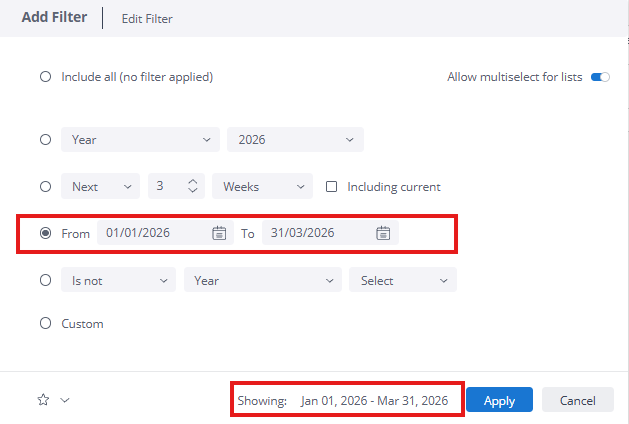The width and height of the screenshot is (629, 424).
Task: Open the From date calendar picker icon
Action: coord(219,233)
